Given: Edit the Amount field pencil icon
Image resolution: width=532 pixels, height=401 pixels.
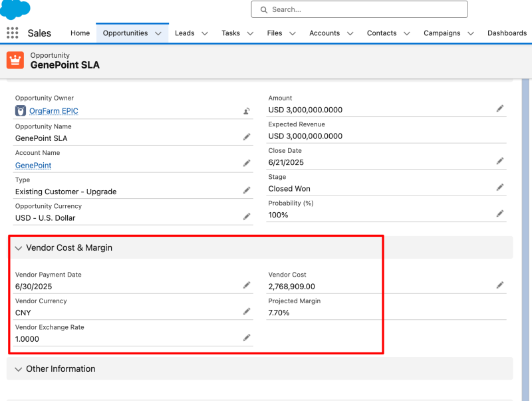Looking at the screenshot, I should (x=500, y=108).
